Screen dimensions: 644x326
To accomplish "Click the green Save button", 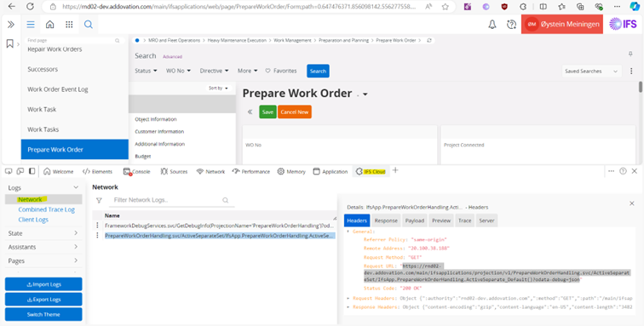I will click(267, 112).
